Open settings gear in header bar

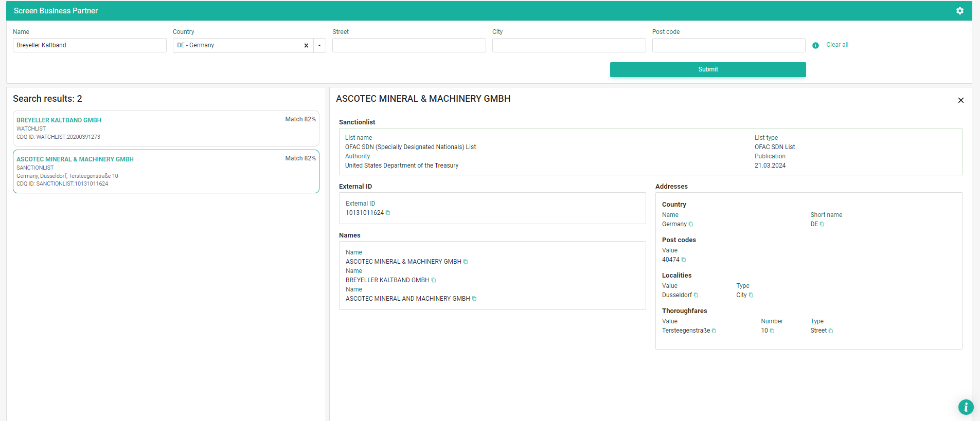point(959,11)
